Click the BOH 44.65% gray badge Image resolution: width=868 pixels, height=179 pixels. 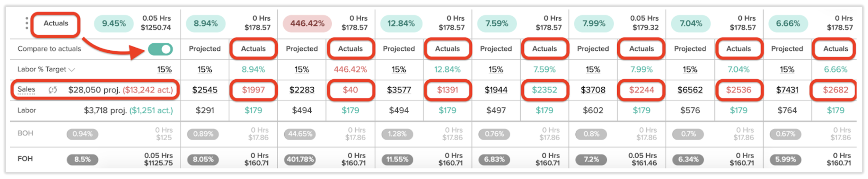click(300, 134)
